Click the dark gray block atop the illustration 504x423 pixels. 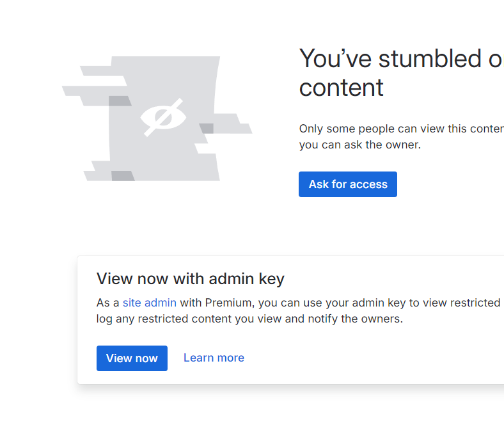120,101
